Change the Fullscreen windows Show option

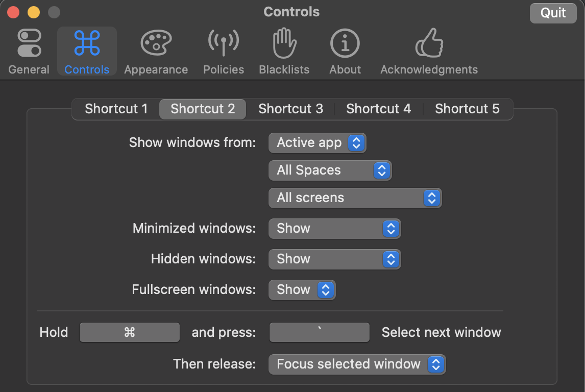302,290
